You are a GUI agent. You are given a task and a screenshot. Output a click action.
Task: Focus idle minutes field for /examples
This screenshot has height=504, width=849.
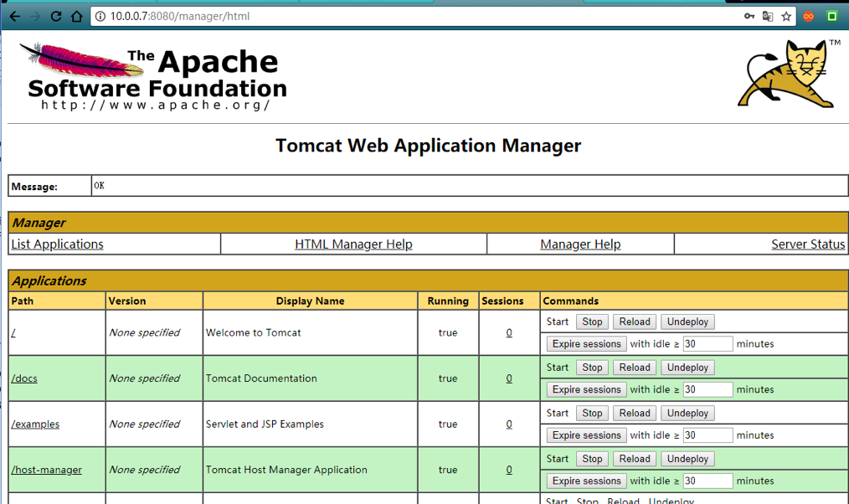pyautogui.click(x=707, y=435)
